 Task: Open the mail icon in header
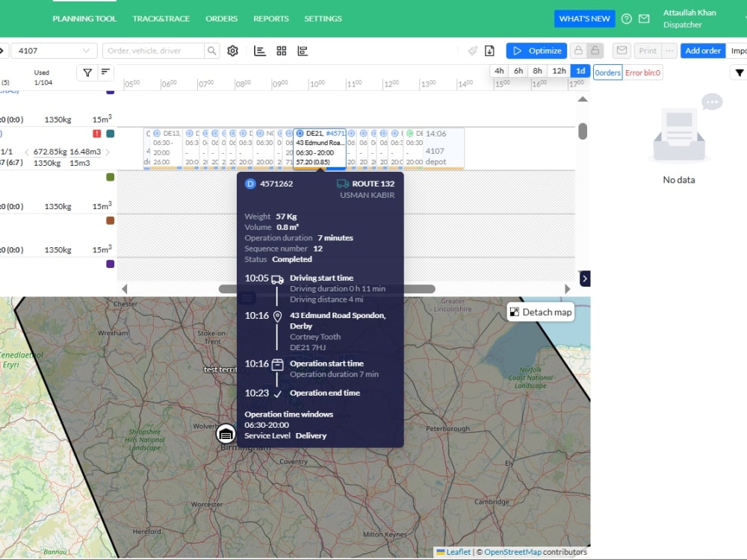pyautogui.click(x=644, y=19)
